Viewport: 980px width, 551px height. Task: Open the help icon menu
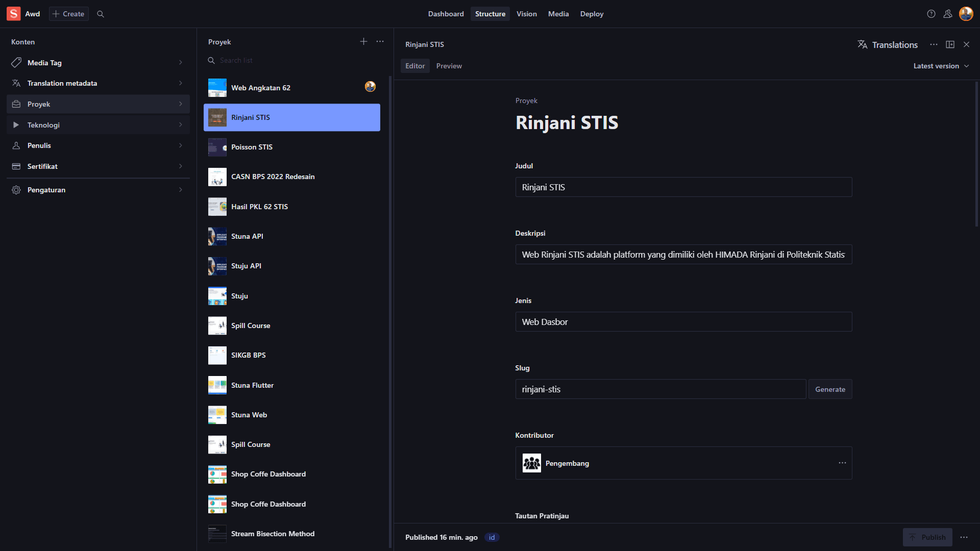931,14
